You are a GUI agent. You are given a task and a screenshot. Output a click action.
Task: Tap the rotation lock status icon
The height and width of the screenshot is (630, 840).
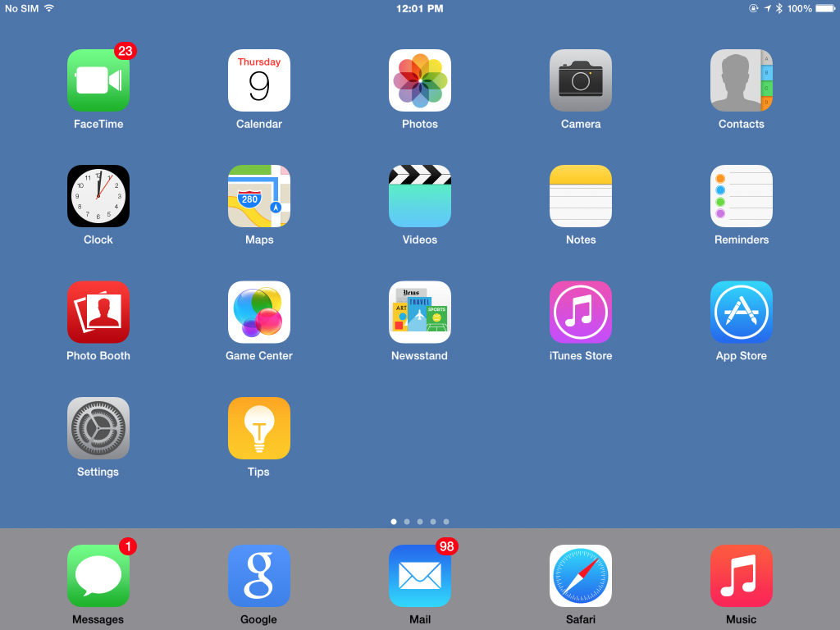[x=753, y=8]
